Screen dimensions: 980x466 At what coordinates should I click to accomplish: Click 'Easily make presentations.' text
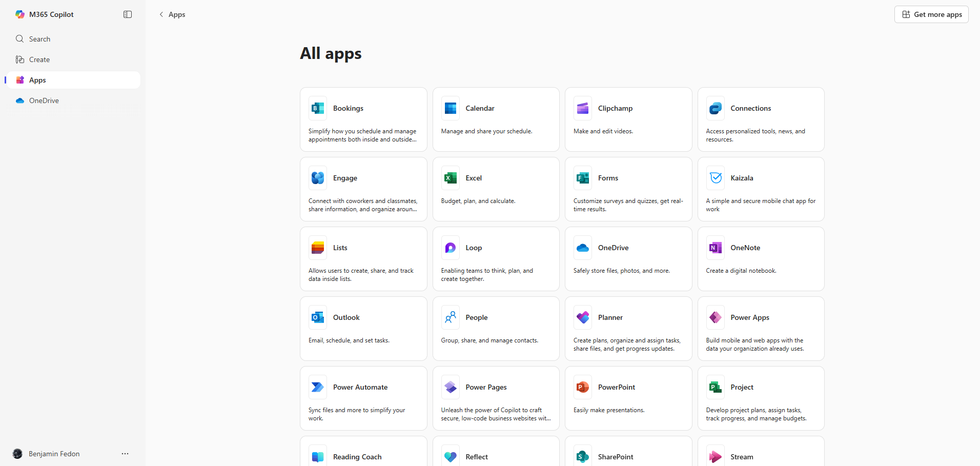(x=609, y=410)
